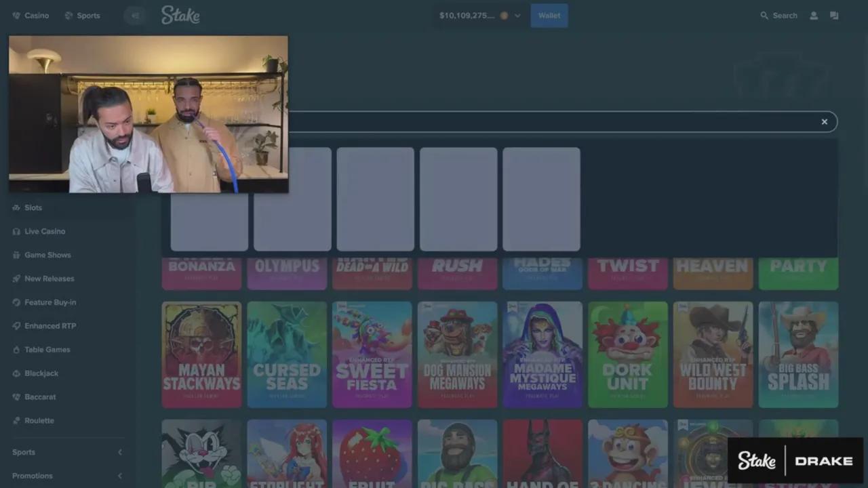
Task: Collapse the sidebar menu toggle icon
Action: 135,16
